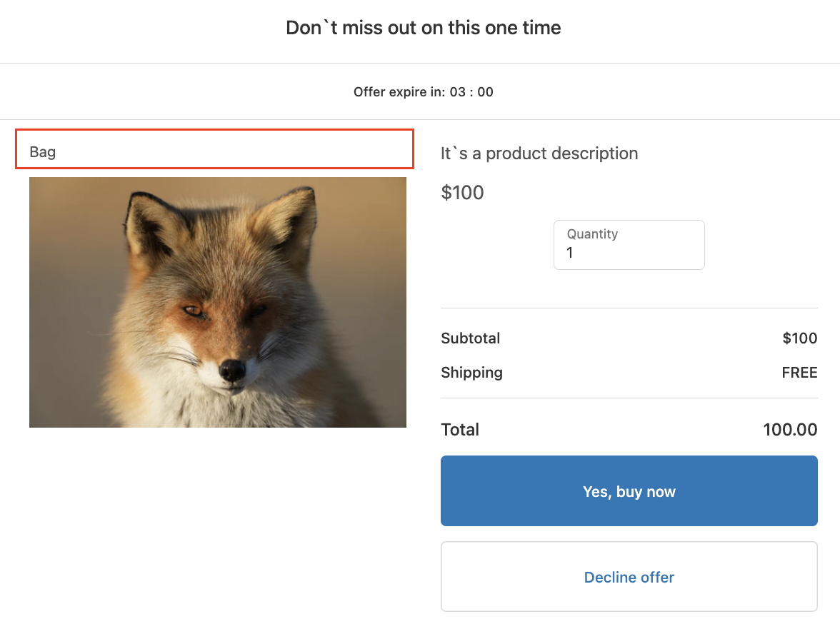
Task: Click the Offer expire in label
Action: [399, 92]
